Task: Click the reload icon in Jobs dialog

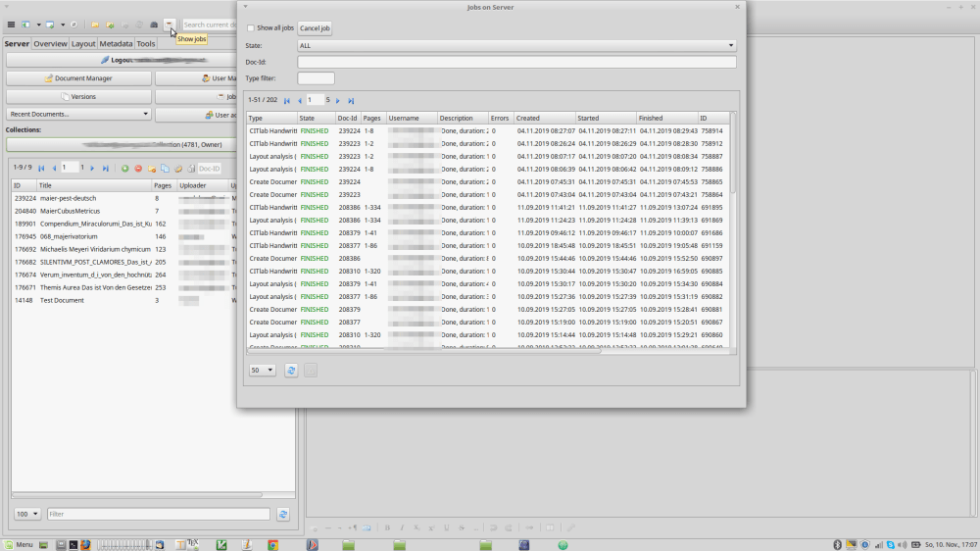Action: click(291, 370)
